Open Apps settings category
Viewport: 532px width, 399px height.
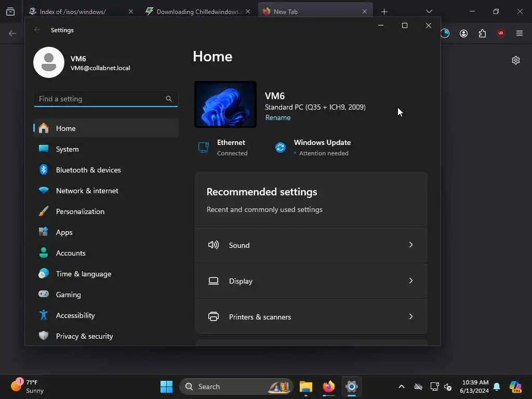click(x=106, y=232)
